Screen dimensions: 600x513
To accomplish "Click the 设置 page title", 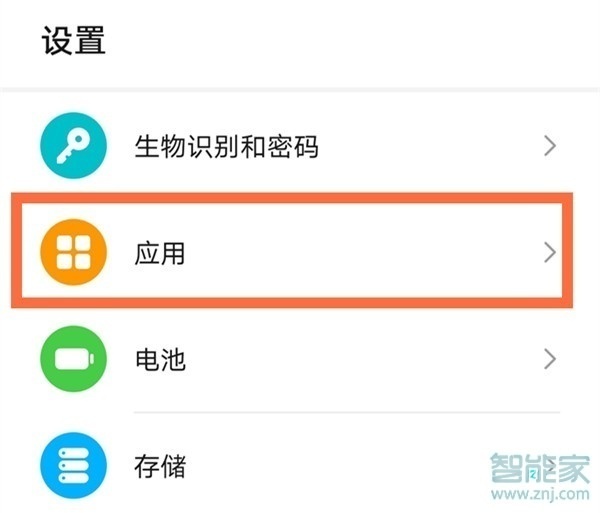I will pyautogui.click(x=73, y=42).
